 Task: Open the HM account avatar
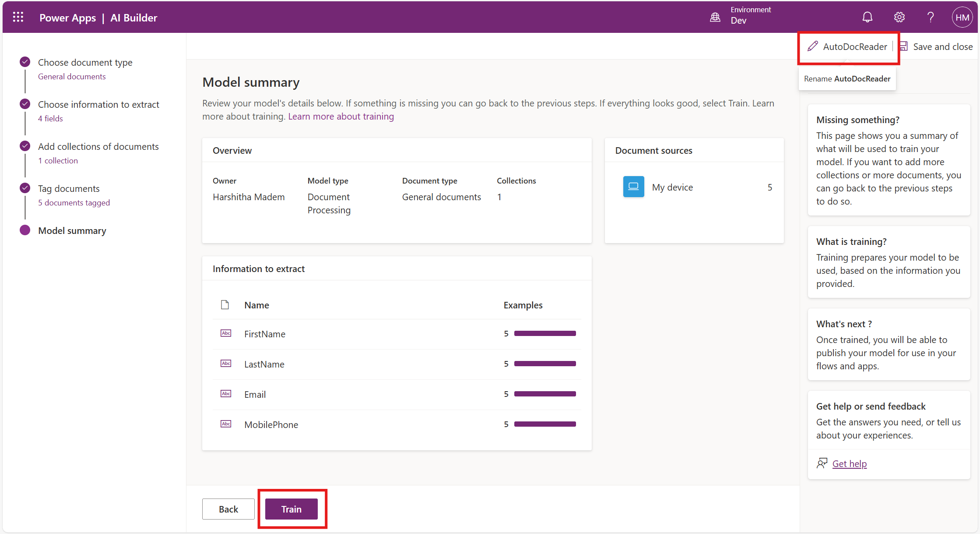(x=962, y=17)
